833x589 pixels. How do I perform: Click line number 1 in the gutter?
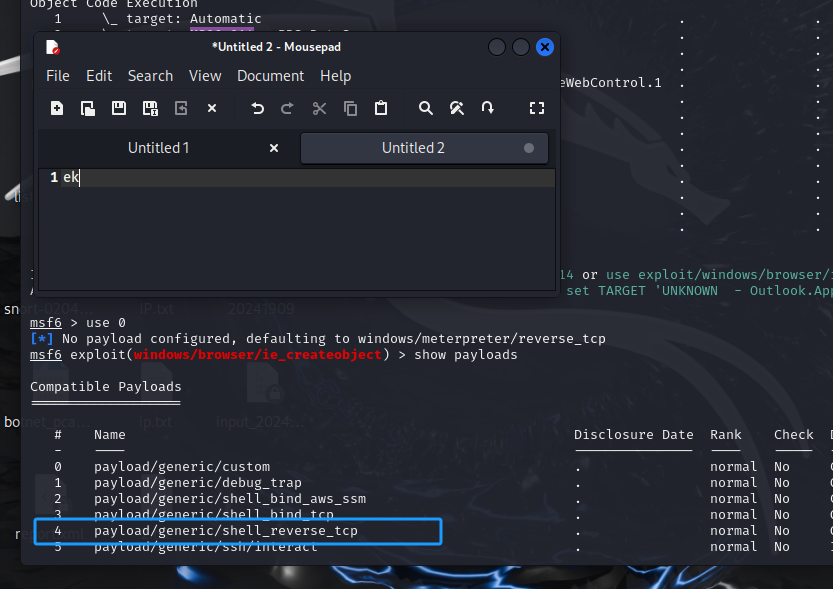pos(54,177)
